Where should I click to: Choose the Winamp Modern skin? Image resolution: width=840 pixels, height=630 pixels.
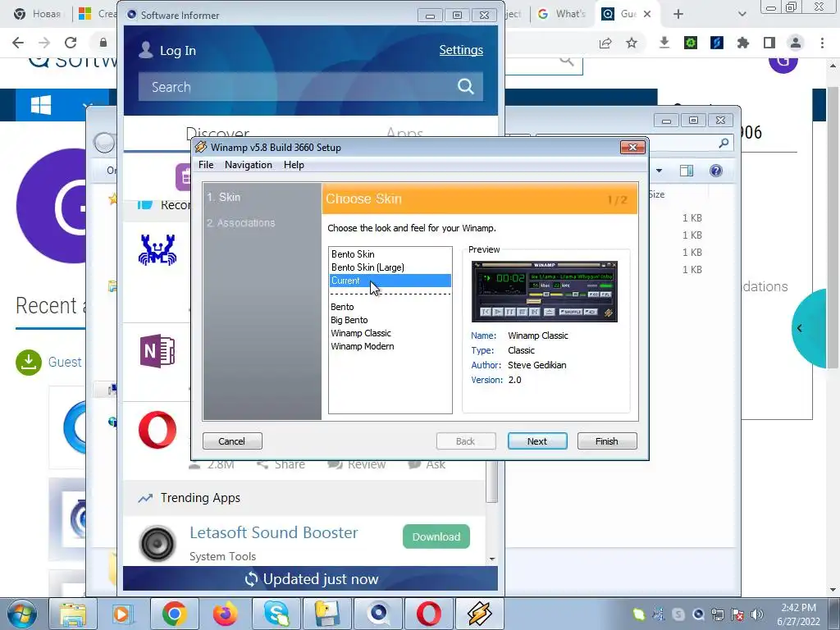(x=362, y=346)
